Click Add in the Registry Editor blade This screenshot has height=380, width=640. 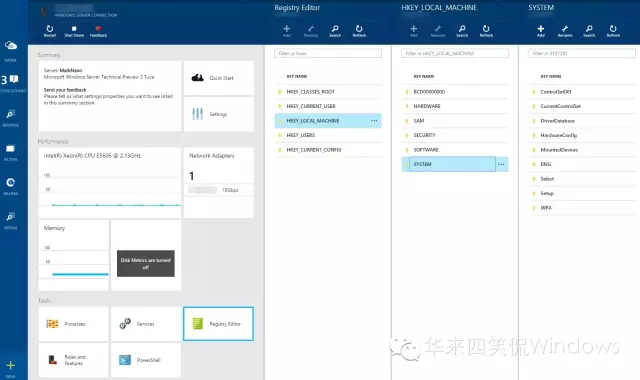coord(287,31)
